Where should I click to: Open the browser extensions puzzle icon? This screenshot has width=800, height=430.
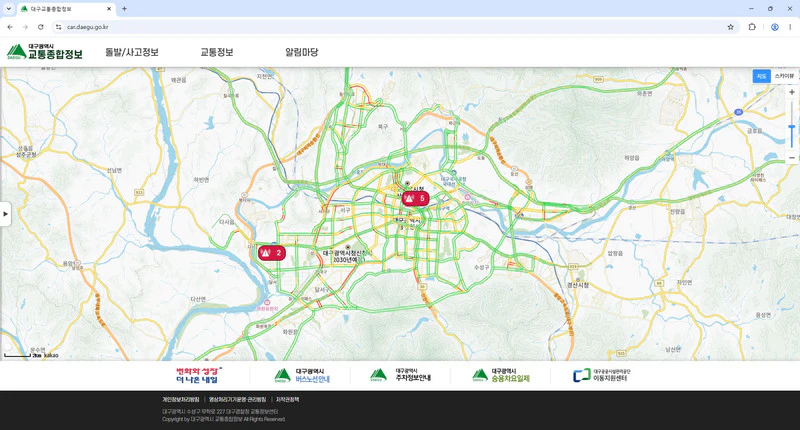(x=752, y=27)
